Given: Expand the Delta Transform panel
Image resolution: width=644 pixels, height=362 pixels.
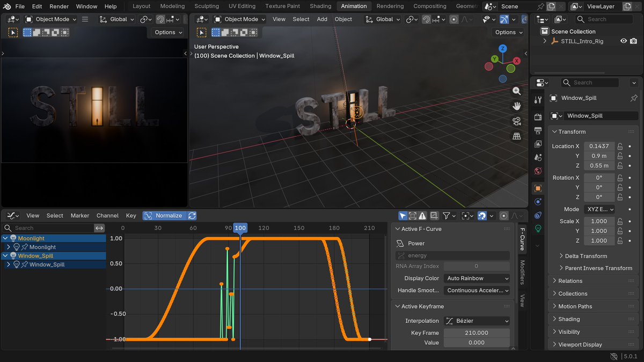Looking at the screenshot, I should click(583, 256).
